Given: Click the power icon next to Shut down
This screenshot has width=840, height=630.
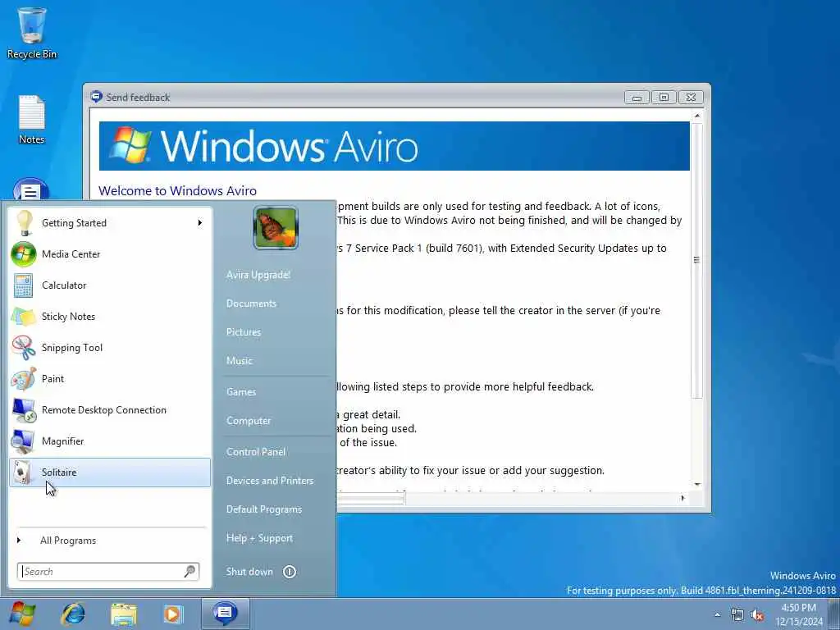Looking at the screenshot, I should coord(290,572).
